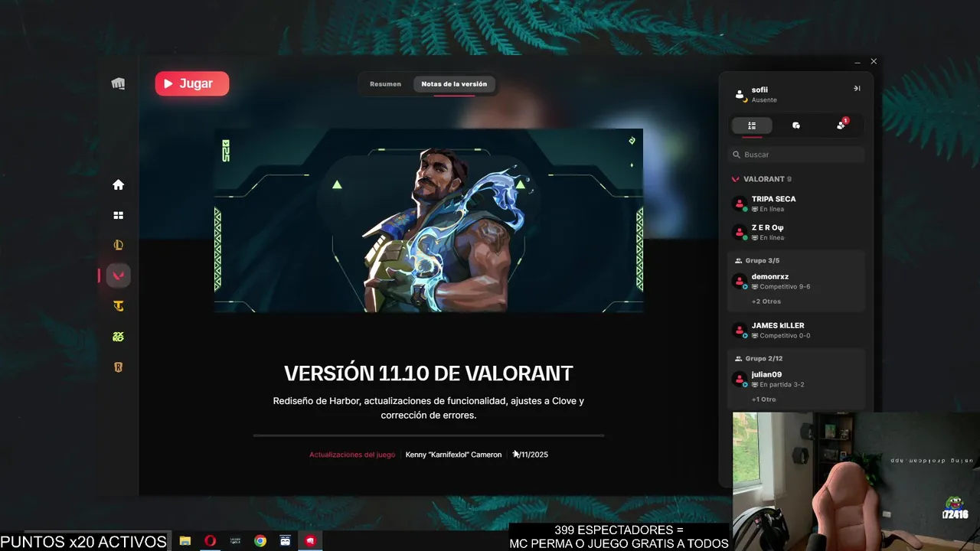Click the patch date 11/2025 text
Viewport: 980px width, 551px height.
click(531, 455)
